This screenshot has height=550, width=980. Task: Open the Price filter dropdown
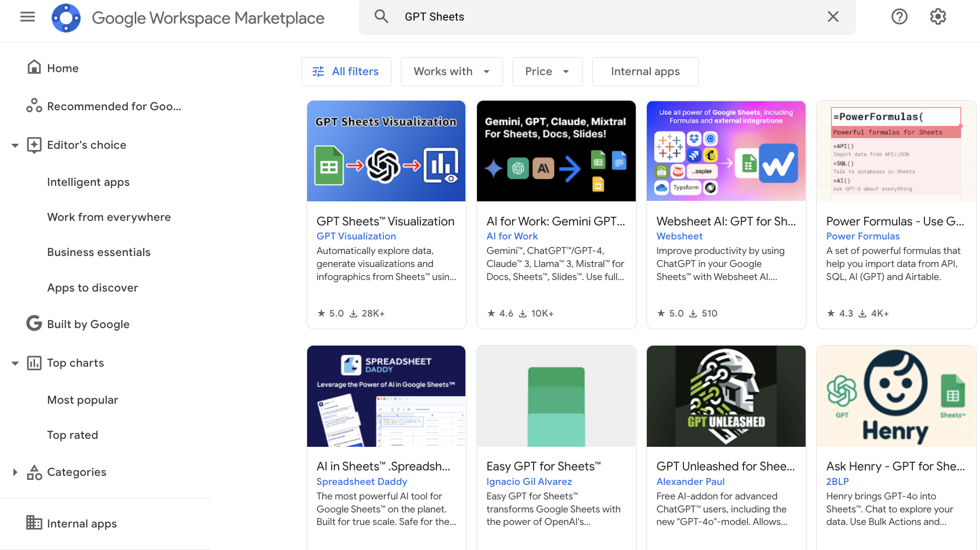(x=547, y=71)
